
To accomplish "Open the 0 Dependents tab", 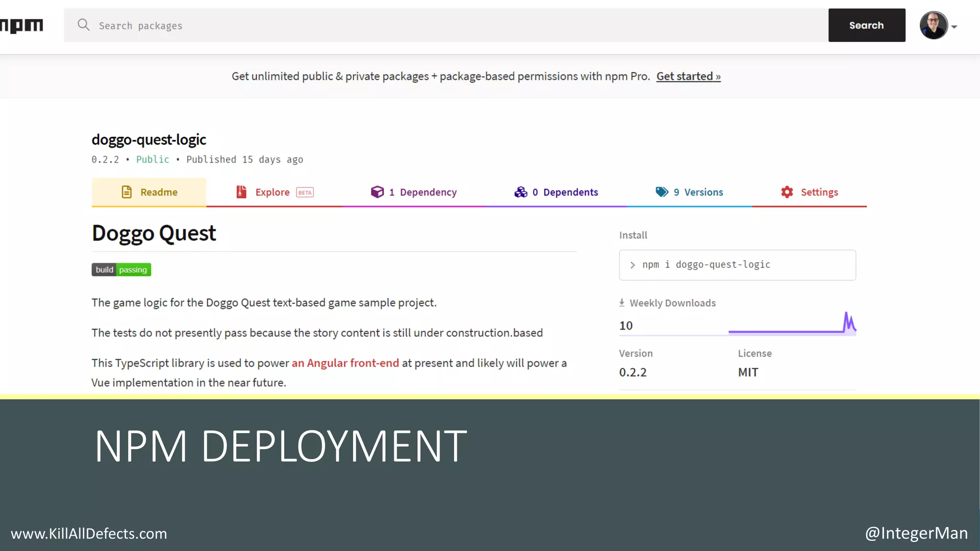I will tap(565, 192).
